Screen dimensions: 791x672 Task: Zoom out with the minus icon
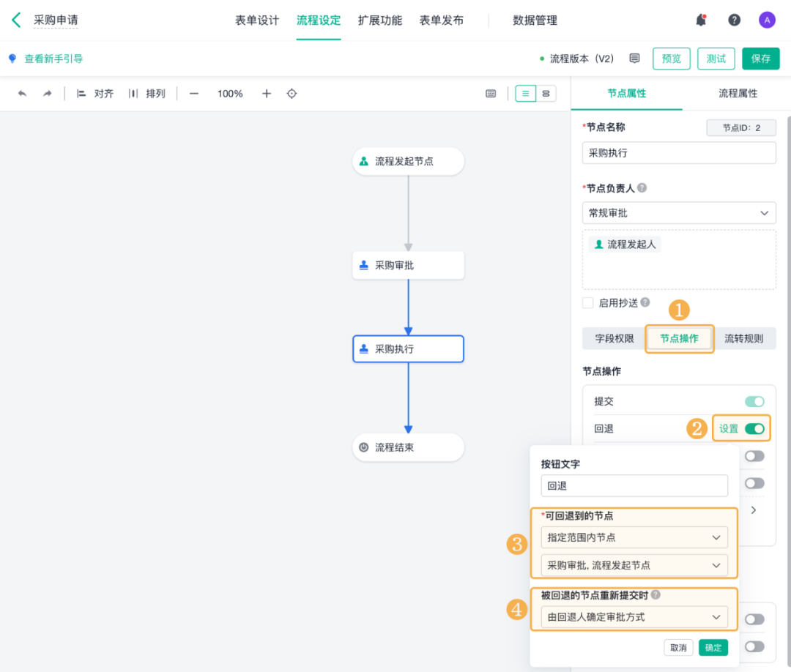tap(193, 93)
